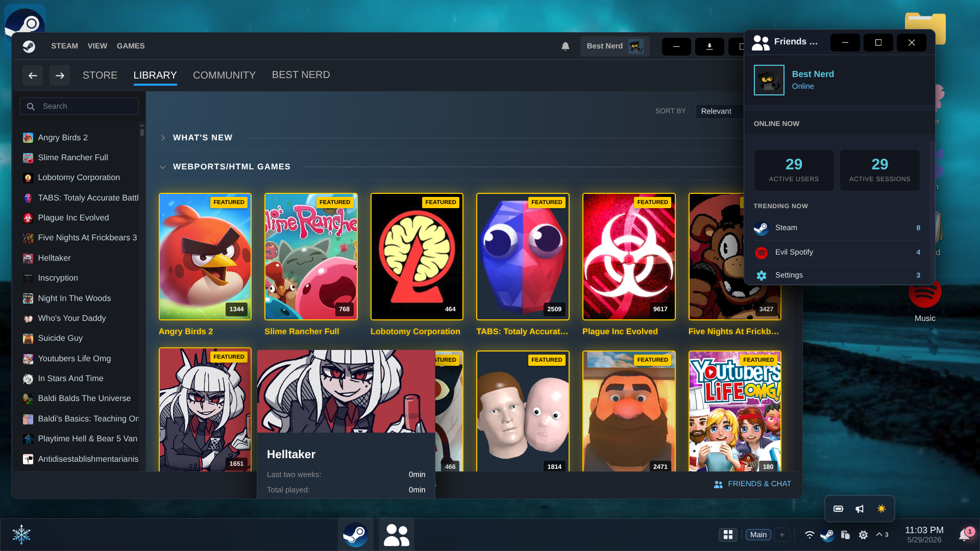Click the Friends taskbar app button
Screen dimensions: 980x551
(x=397, y=535)
